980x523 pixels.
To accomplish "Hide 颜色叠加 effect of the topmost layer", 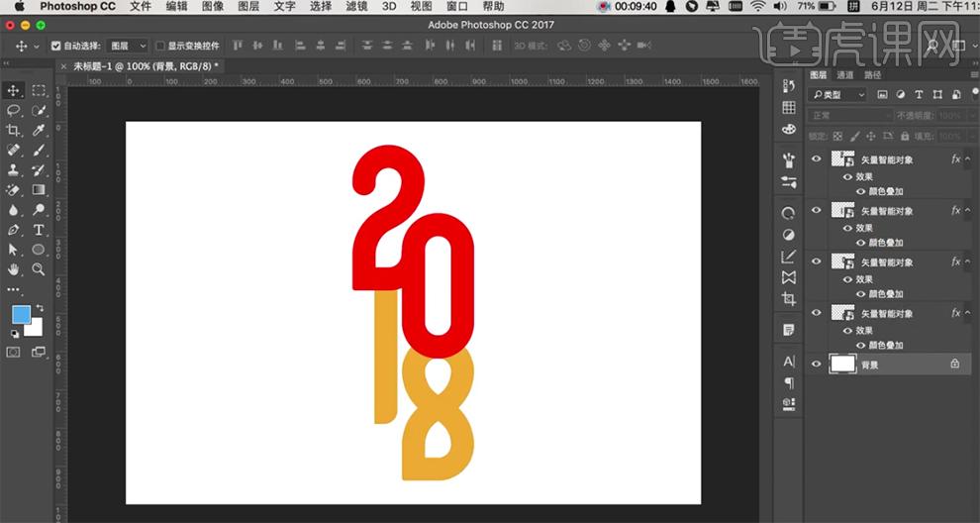I will [x=860, y=191].
